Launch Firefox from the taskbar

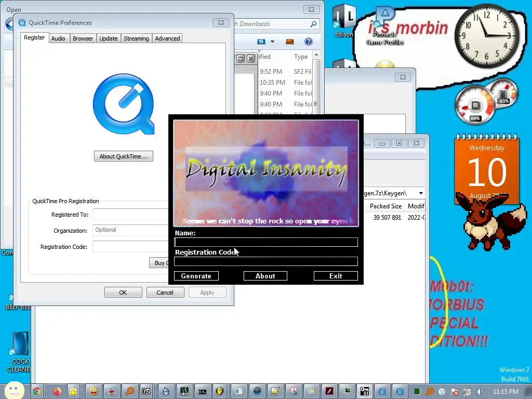[57, 392]
